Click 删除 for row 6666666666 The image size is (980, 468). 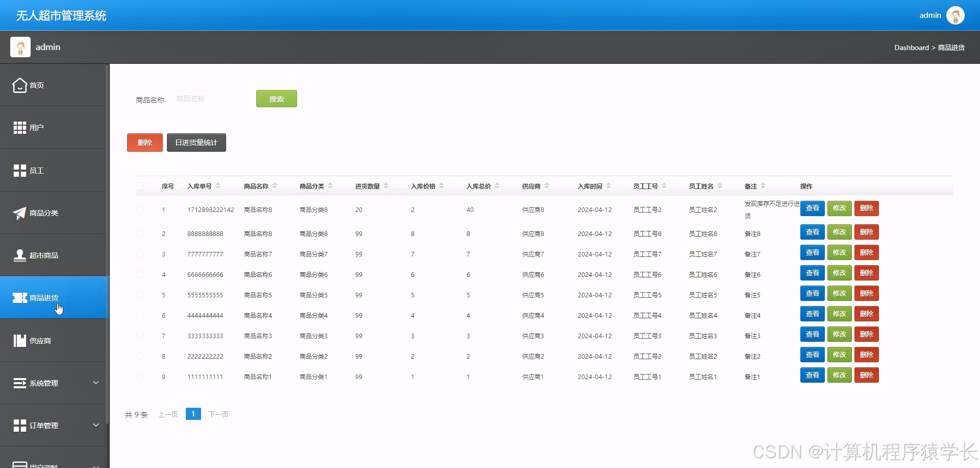pos(867,273)
